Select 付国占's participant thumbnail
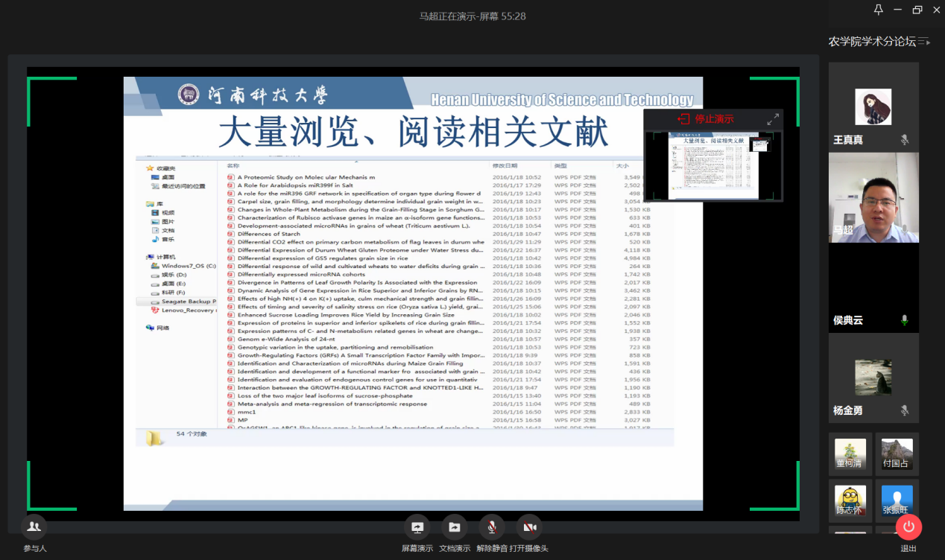Viewport: 945px width, 560px height. [x=897, y=454]
